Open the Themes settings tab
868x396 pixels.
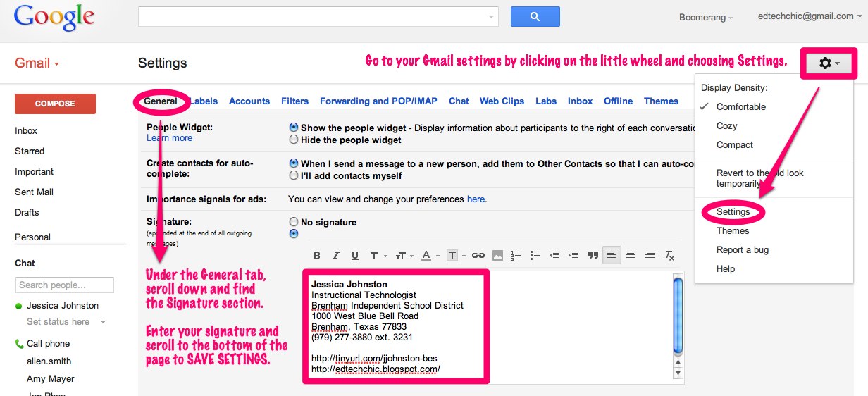661,101
